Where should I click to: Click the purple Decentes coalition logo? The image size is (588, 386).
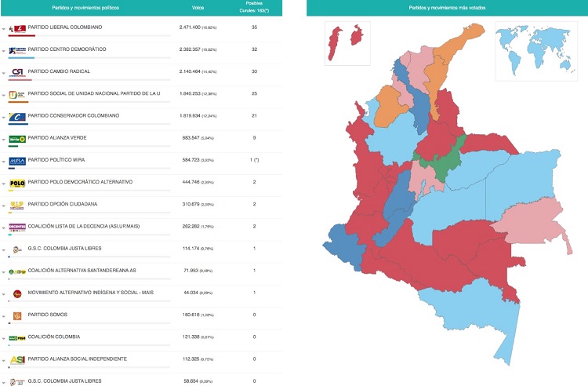coord(17,227)
